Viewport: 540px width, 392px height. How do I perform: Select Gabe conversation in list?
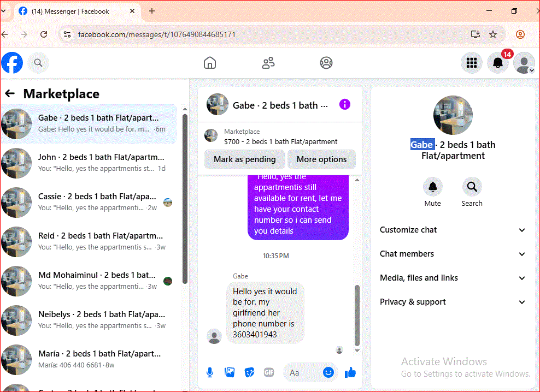tap(89, 123)
